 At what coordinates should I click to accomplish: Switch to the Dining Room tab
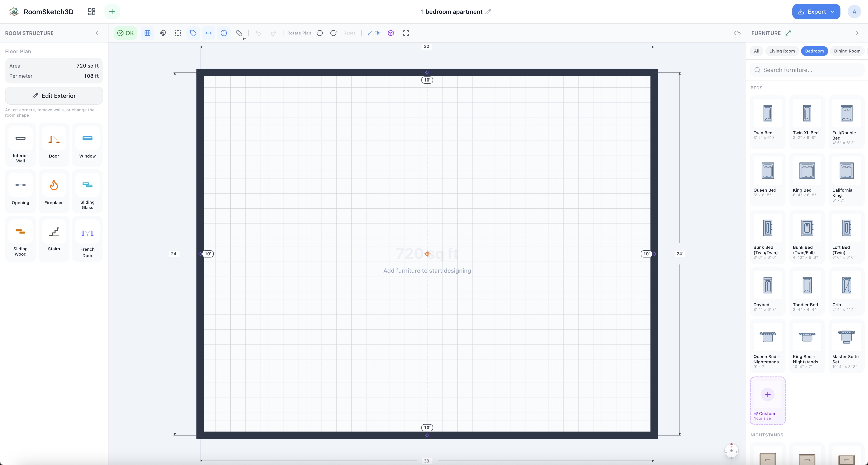point(847,51)
